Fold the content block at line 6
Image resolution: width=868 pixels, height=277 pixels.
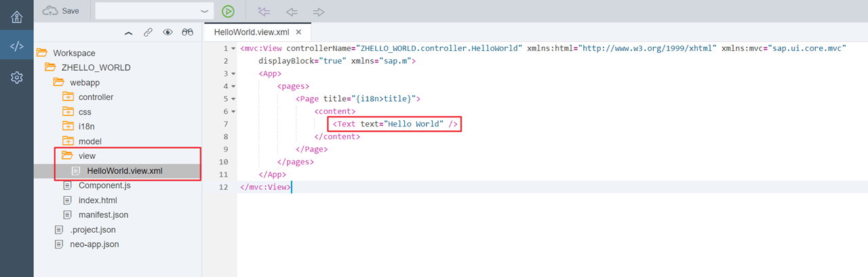tap(233, 111)
